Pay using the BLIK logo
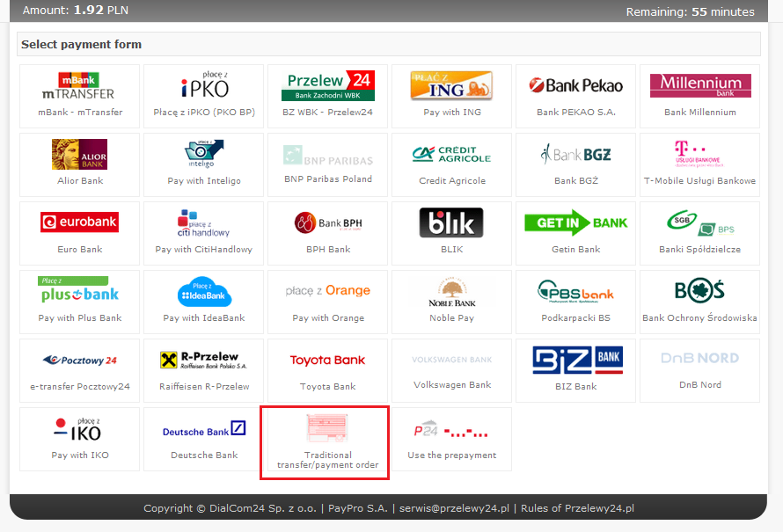 tap(451, 222)
